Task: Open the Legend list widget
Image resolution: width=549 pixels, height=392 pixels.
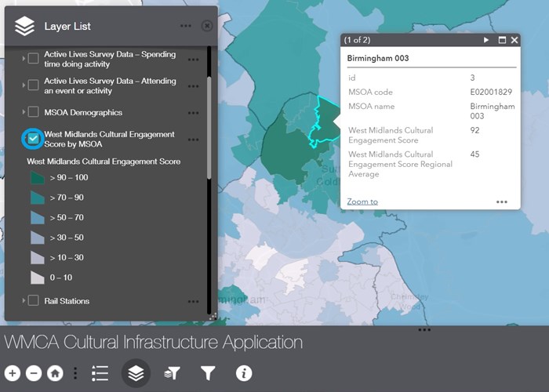Action: (x=100, y=374)
